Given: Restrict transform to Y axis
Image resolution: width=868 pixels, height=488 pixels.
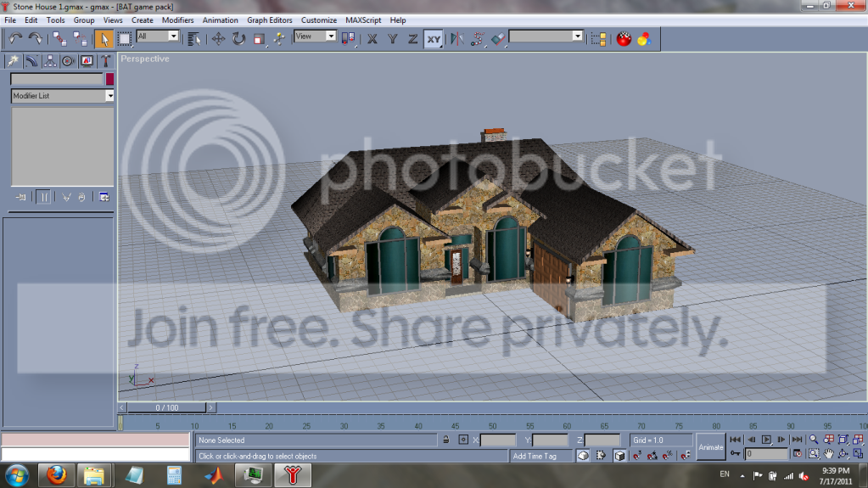Looking at the screenshot, I should tap(393, 39).
